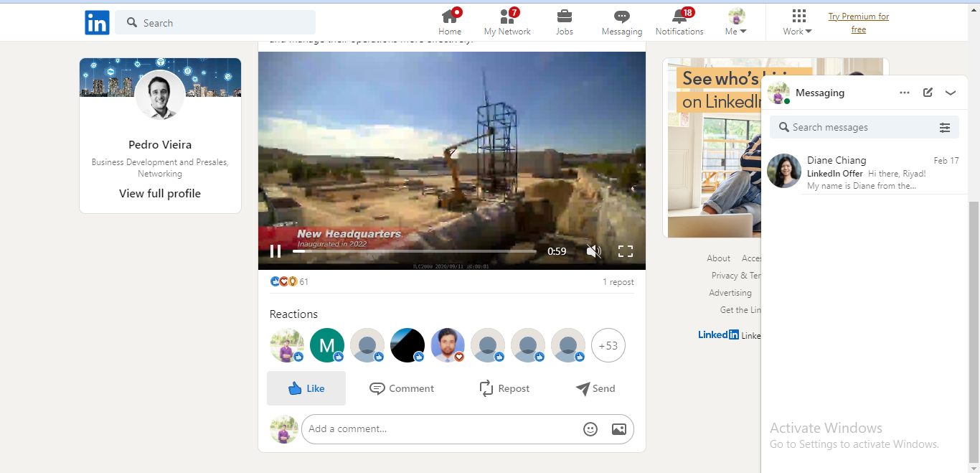The width and height of the screenshot is (980, 473).
Task: Click the Try Premium for free link
Action: pyautogui.click(x=859, y=23)
